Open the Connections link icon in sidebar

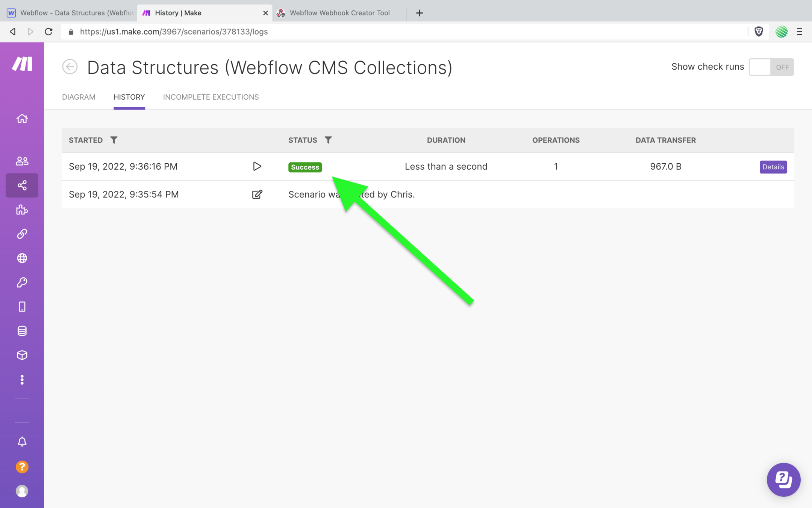[x=22, y=234]
